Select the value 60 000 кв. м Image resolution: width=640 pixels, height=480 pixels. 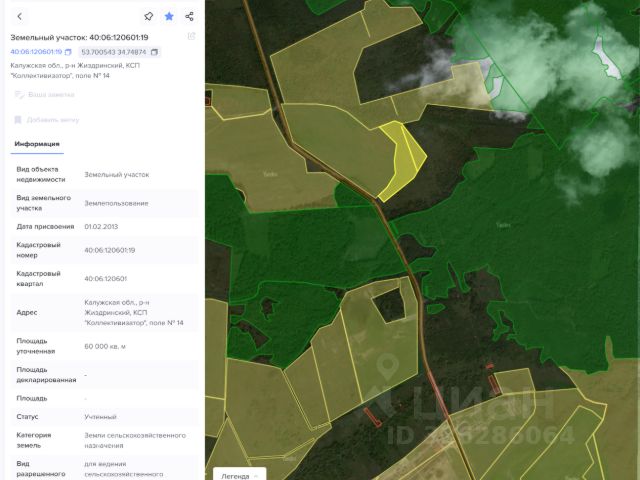[x=105, y=347]
